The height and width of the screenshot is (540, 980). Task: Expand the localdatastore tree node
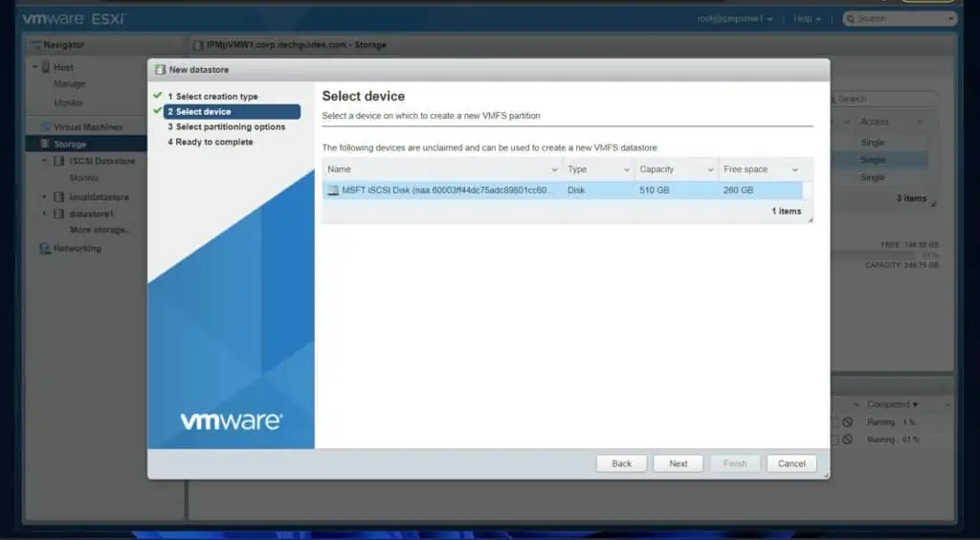[x=44, y=196]
